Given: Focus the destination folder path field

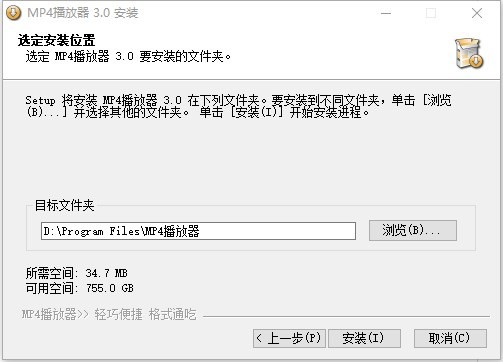Looking at the screenshot, I should (198, 231).
